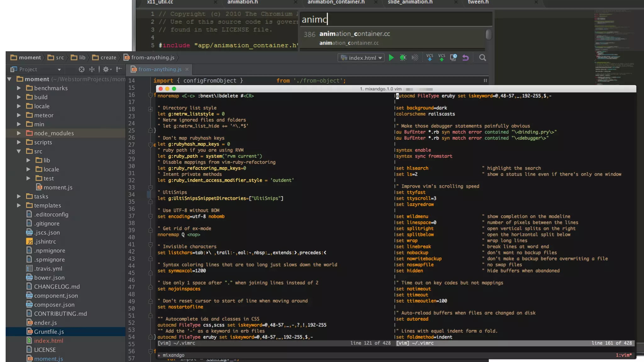The width and height of the screenshot is (644, 362).
Task: Expand the node_modules folder
Action: pyautogui.click(x=19, y=133)
